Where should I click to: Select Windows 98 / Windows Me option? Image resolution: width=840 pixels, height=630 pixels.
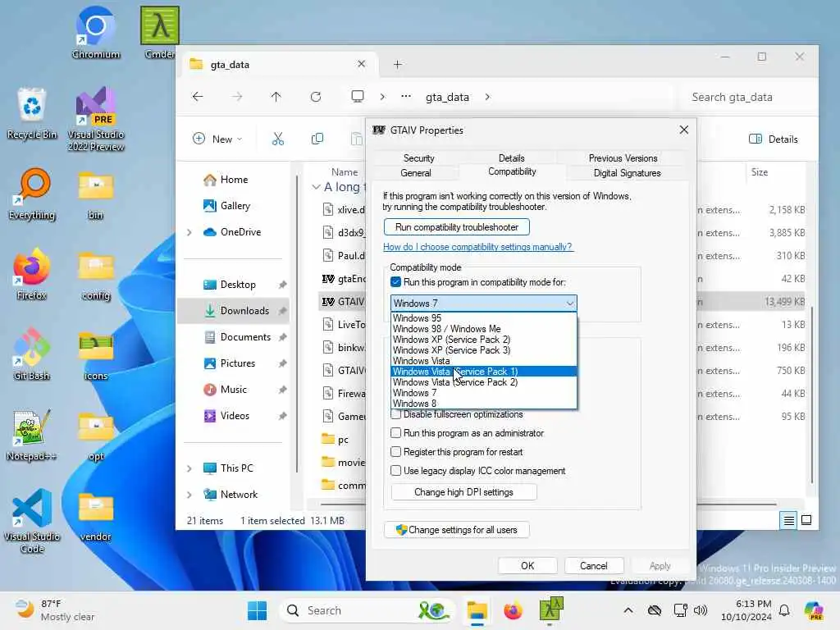click(x=484, y=328)
